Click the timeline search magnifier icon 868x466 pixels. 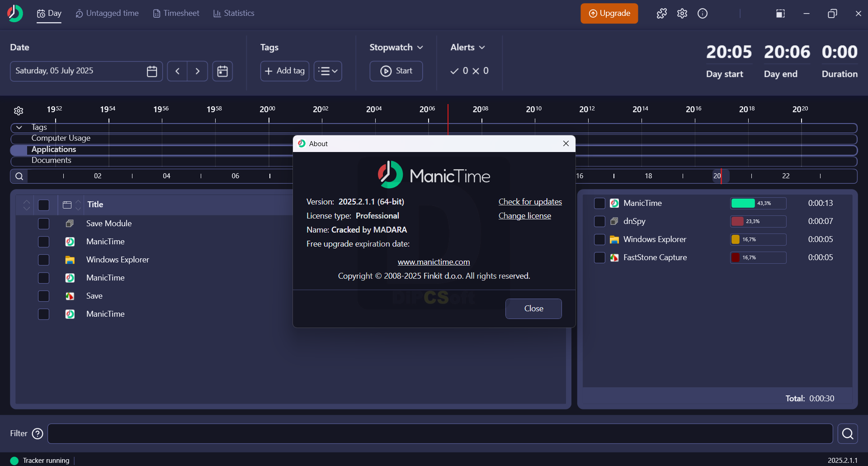19,176
